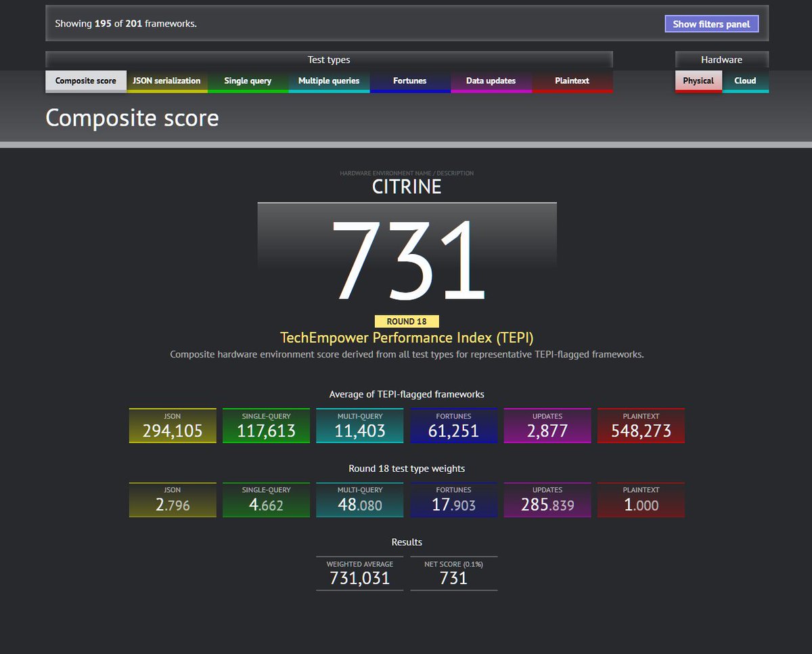Click the Hardware environment name / description caption
812x654 pixels.
click(407, 173)
